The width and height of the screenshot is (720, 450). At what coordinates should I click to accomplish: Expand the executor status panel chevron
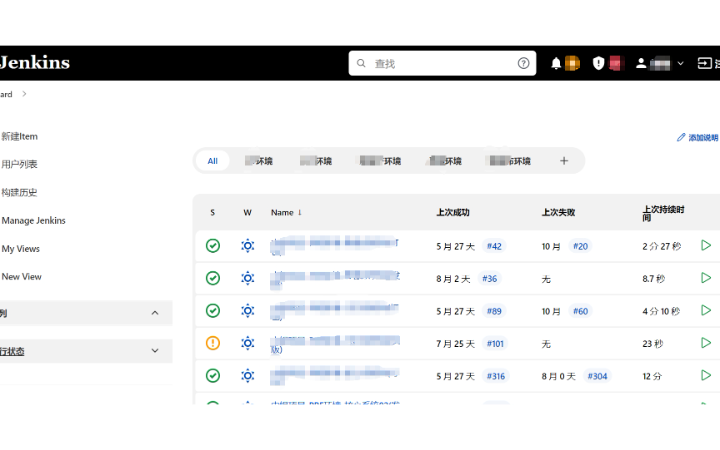point(155,351)
